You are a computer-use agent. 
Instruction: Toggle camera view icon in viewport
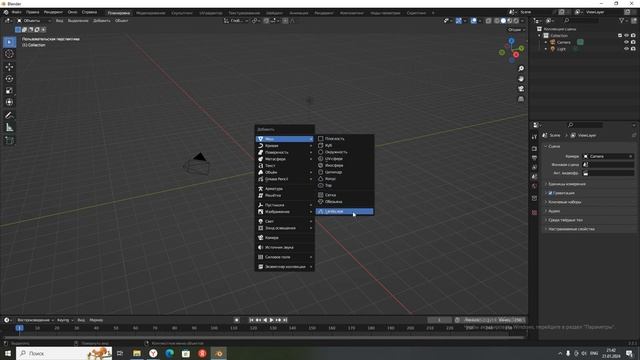(521, 89)
